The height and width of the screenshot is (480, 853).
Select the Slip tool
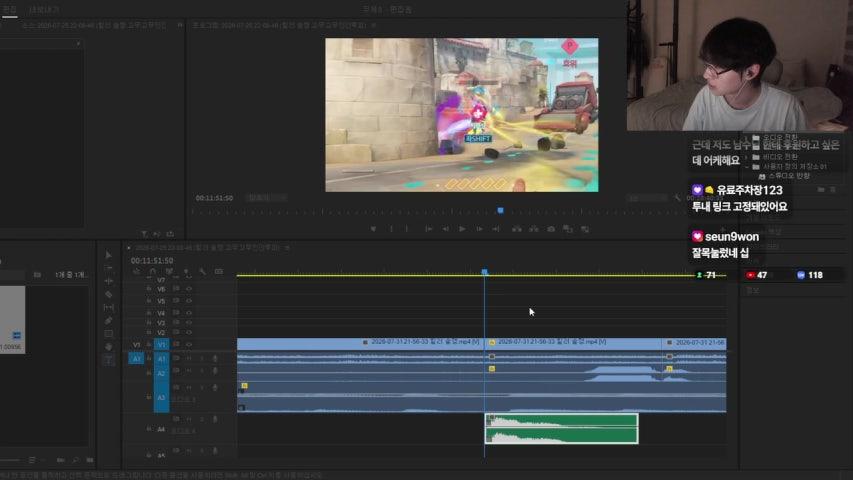click(108, 307)
